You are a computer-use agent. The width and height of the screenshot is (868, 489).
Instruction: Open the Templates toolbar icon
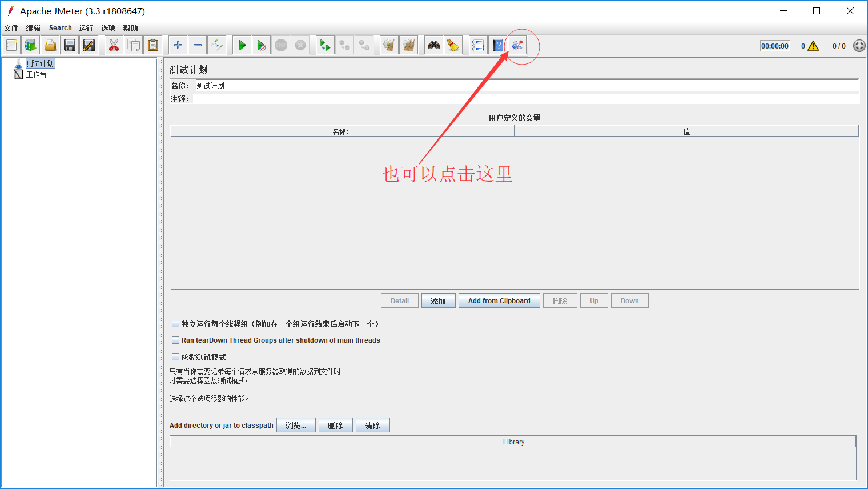point(31,45)
